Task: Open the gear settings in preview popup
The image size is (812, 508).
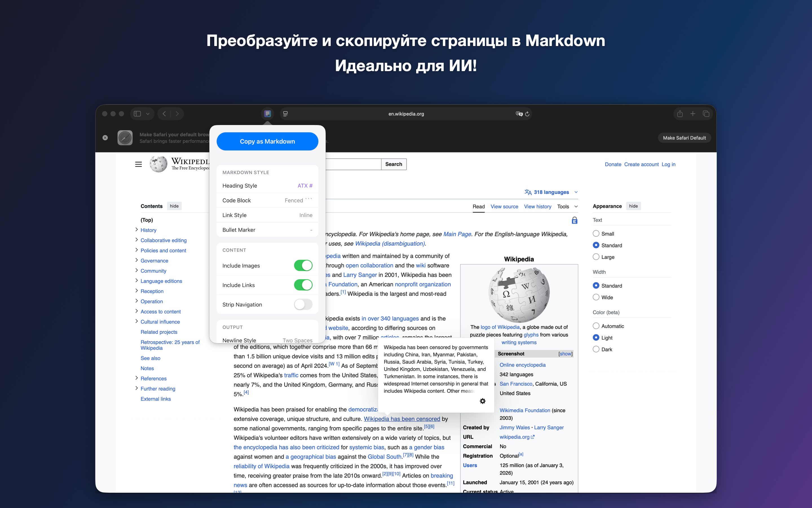Action: click(482, 401)
